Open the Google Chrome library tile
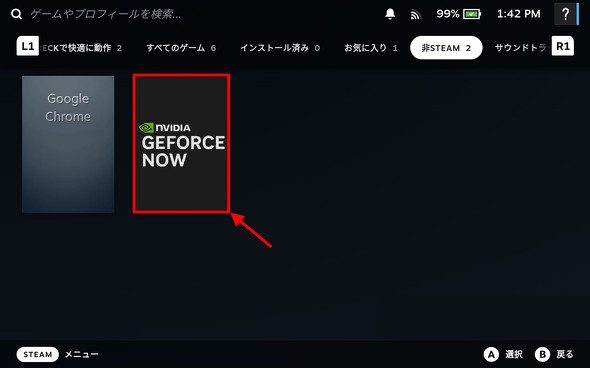Image resolution: width=590 pixels, height=368 pixels. tap(68, 144)
